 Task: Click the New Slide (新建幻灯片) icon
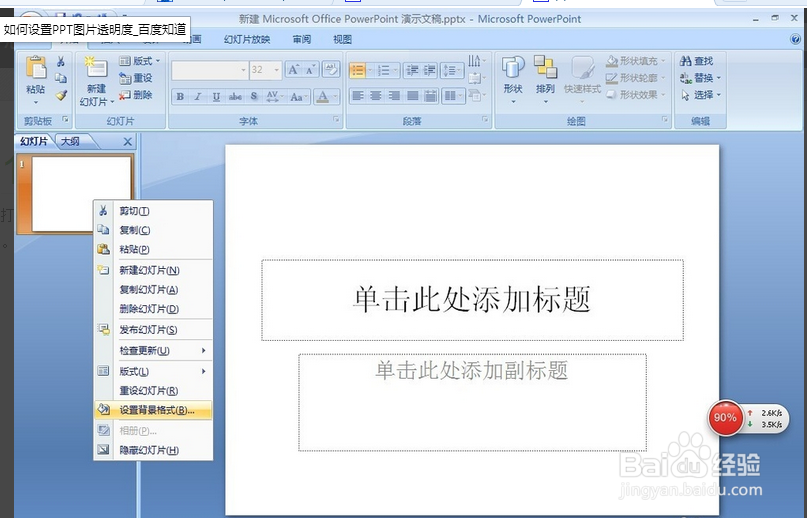[x=96, y=68]
